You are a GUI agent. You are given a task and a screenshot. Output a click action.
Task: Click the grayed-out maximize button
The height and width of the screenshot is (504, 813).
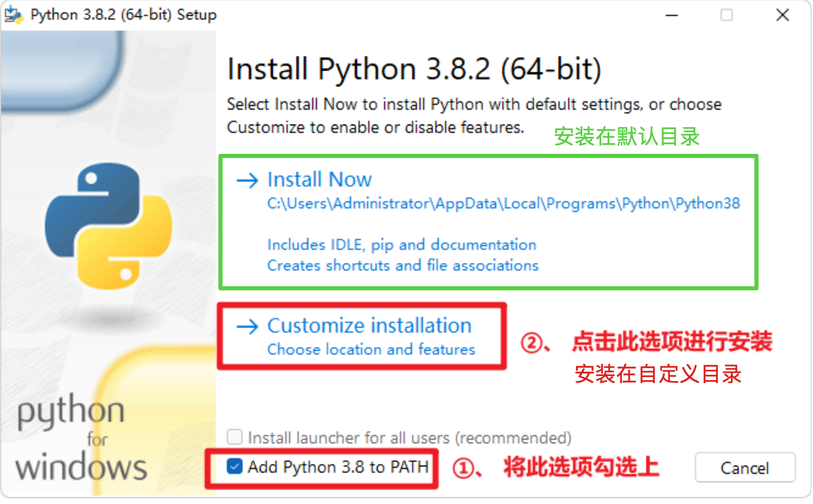(x=726, y=15)
